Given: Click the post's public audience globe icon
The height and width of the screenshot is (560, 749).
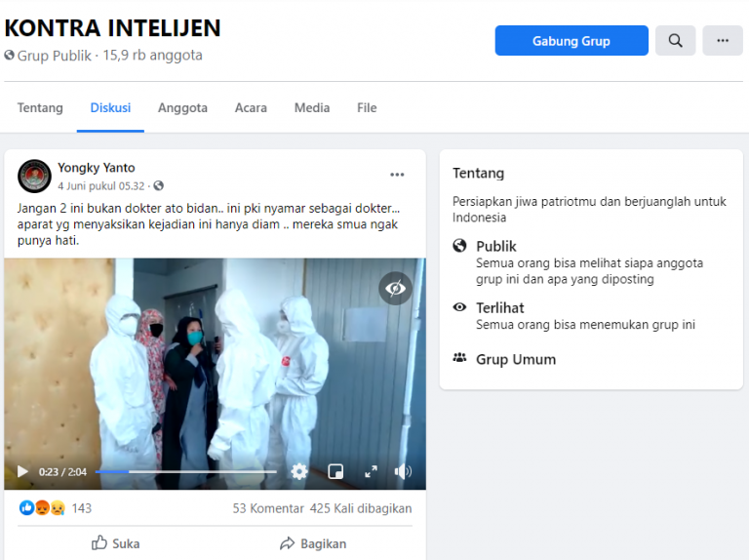Looking at the screenshot, I should [159, 186].
